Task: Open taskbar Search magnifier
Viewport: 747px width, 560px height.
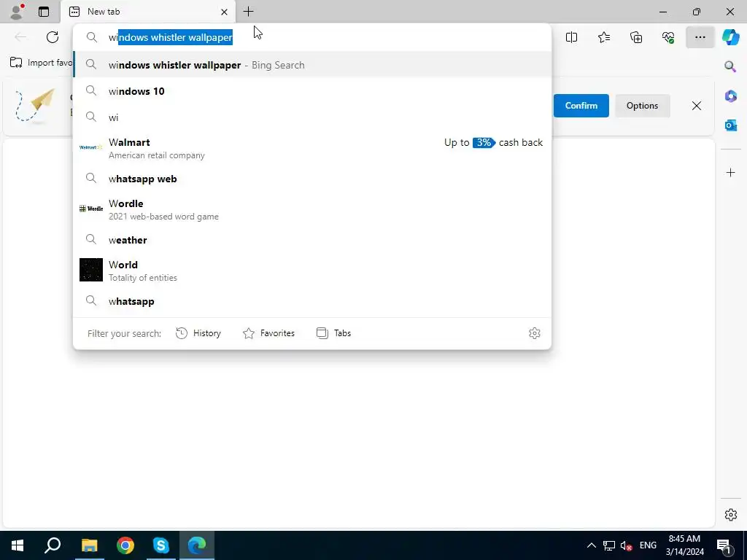Action: (x=53, y=545)
